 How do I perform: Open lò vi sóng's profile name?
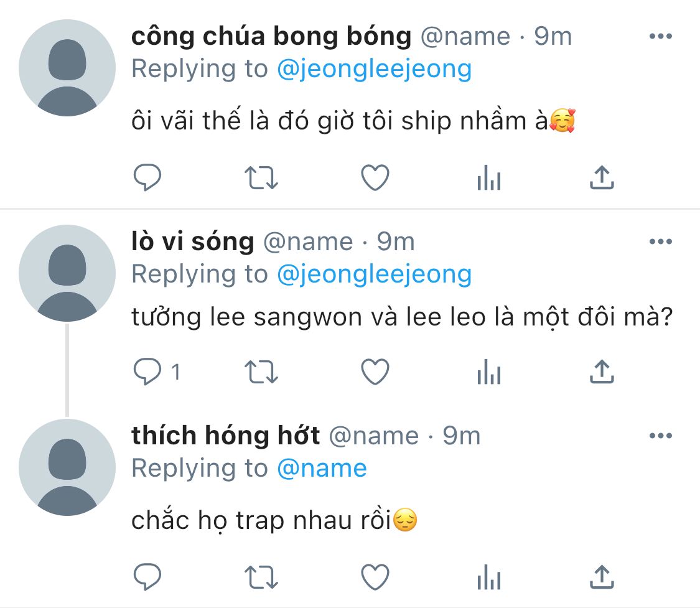click(193, 241)
